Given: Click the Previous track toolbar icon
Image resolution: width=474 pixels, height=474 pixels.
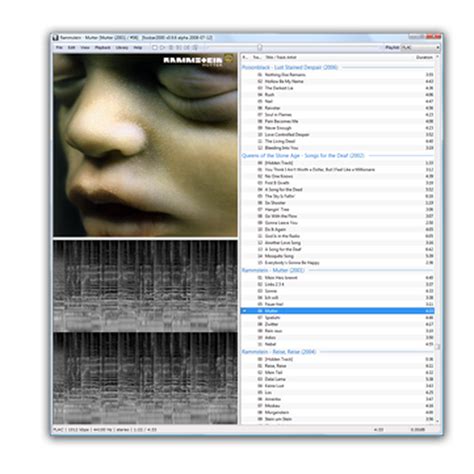Looking at the screenshot, I should pos(179,48).
